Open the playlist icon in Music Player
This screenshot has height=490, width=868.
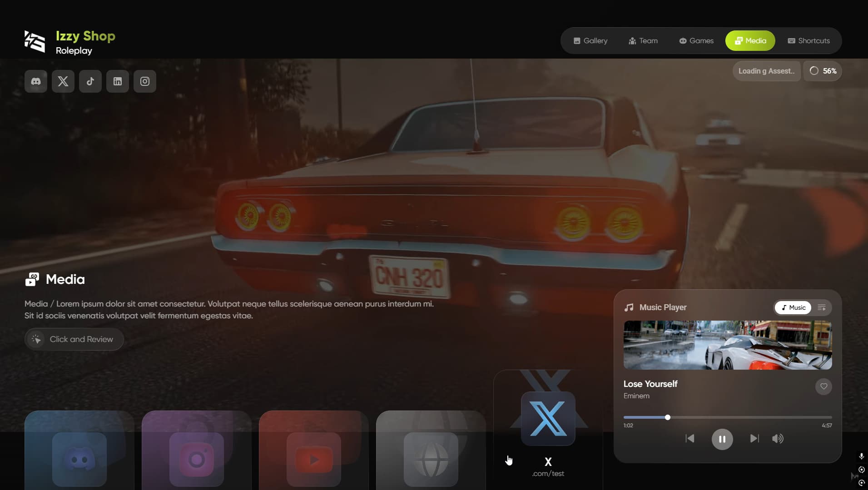[822, 307]
